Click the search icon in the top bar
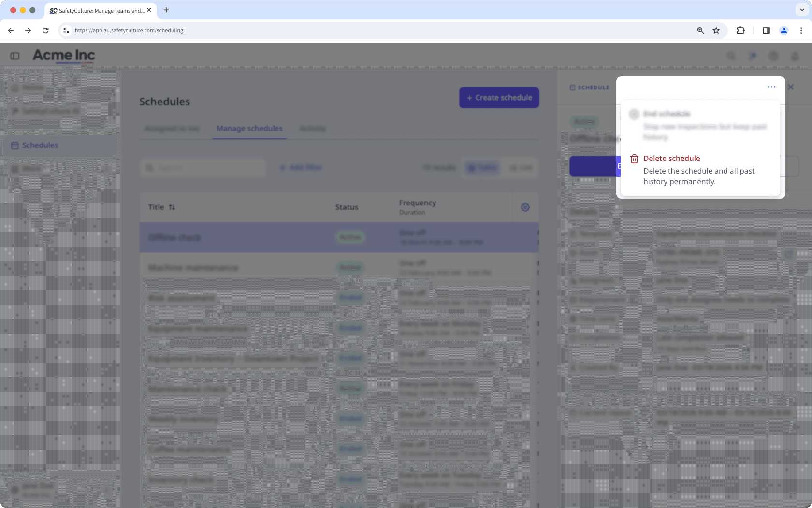Image resolution: width=812 pixels, height=508 pixels. [x=731, y=56]
